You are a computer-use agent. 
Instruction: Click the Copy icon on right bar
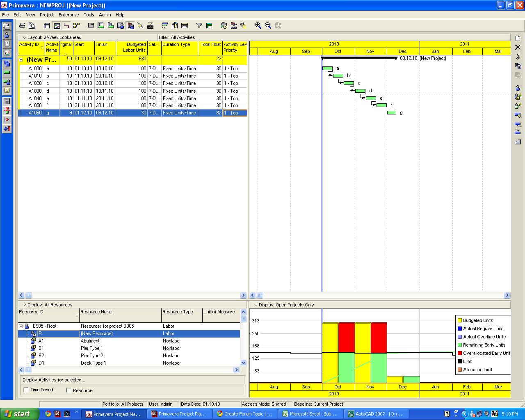pyautogui.click(x=518, y=66)
